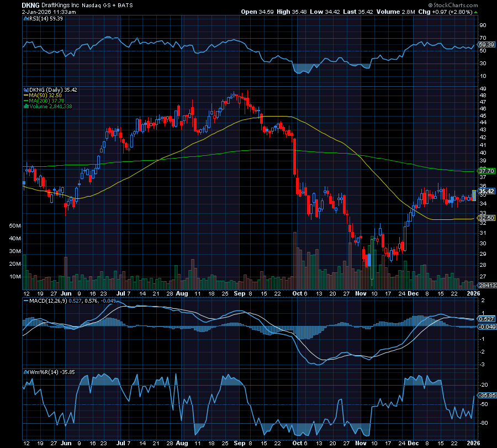Click the DKNG ticker symbol in header
The image size is (497, 448).
pyautogui.click(x=30, y=4)
